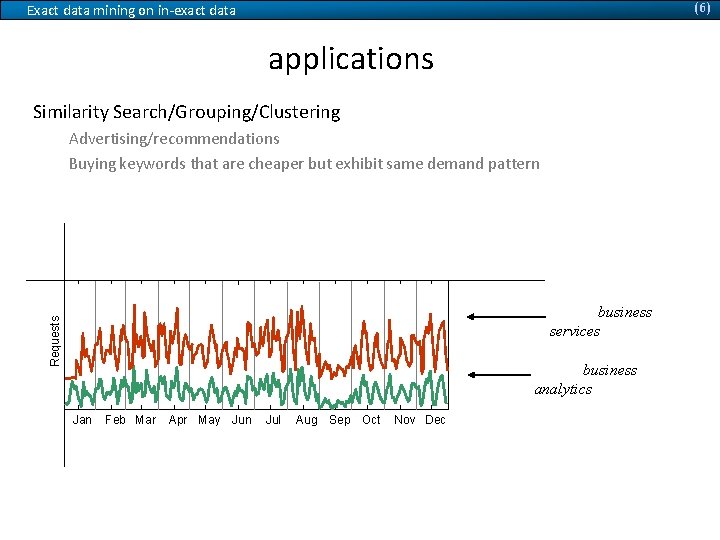Screen dimensions: 720x540
Task: Click the 'Sep' axis label
Action: (x=340, y=420)
